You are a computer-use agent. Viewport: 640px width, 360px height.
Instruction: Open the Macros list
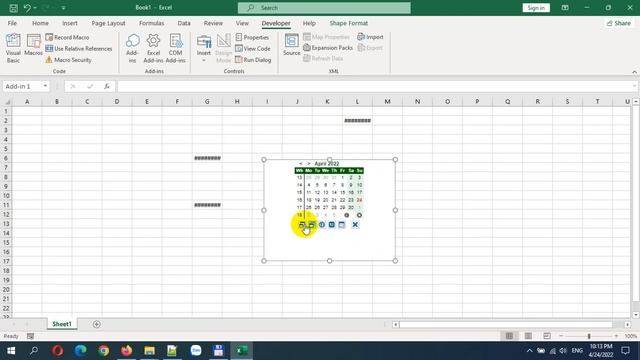(33, 45)
